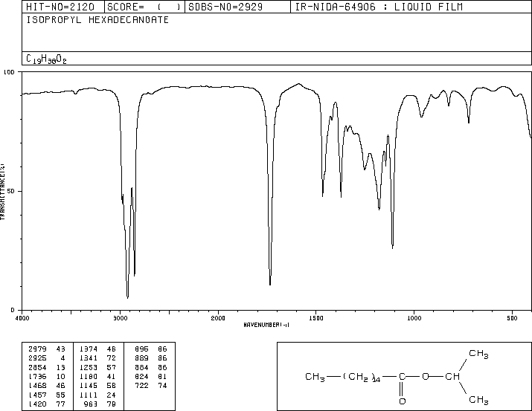Select peak table entry 1111
Viewport: 532px width, 411px height.
89,395
